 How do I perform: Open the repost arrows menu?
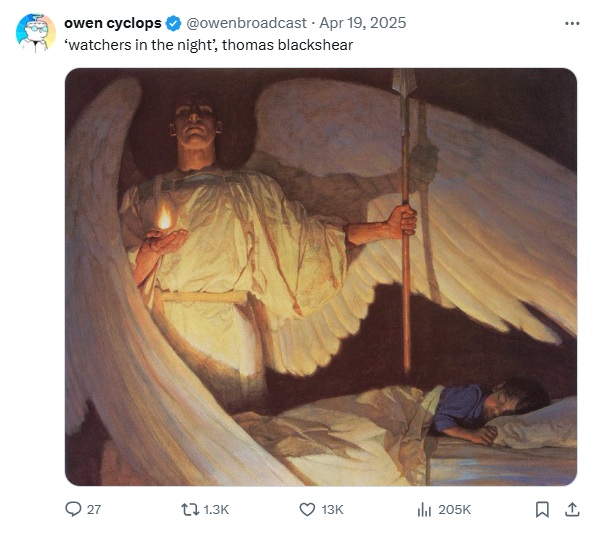[190, 509]
